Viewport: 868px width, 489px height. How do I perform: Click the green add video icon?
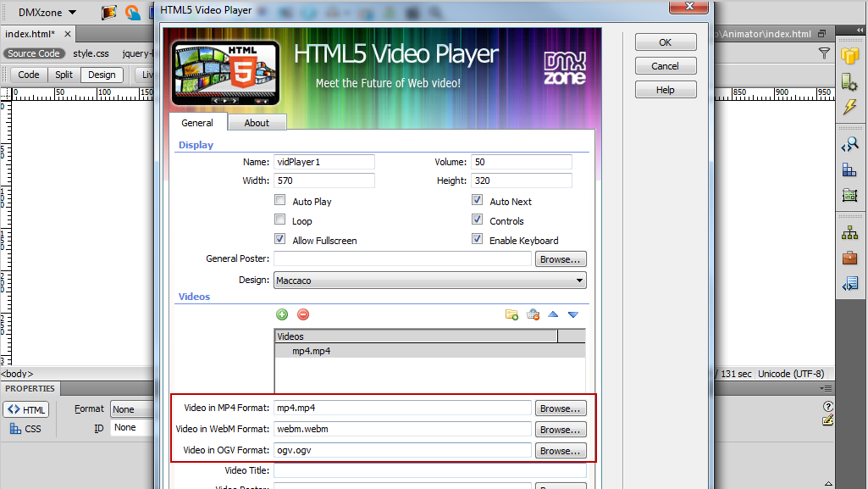pos(282,314)
